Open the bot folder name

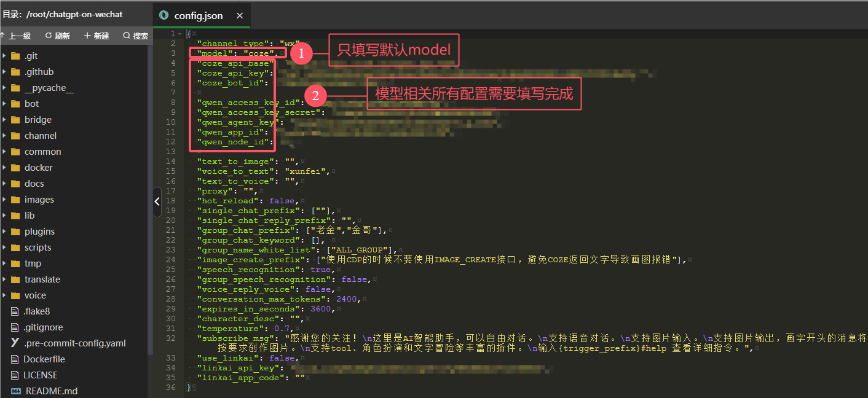point(32,104)
